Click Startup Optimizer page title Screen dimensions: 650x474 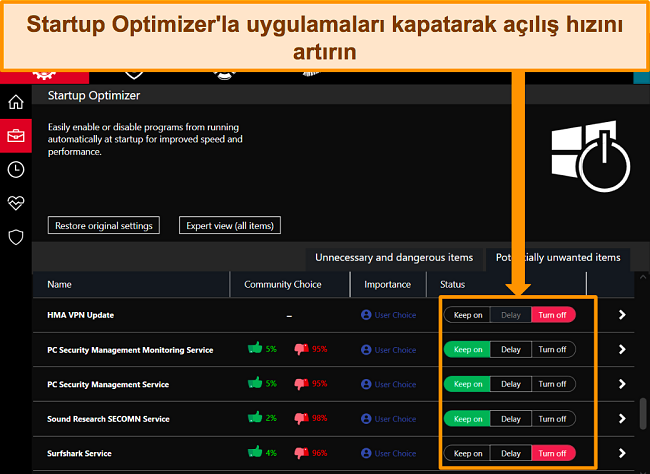94,95
